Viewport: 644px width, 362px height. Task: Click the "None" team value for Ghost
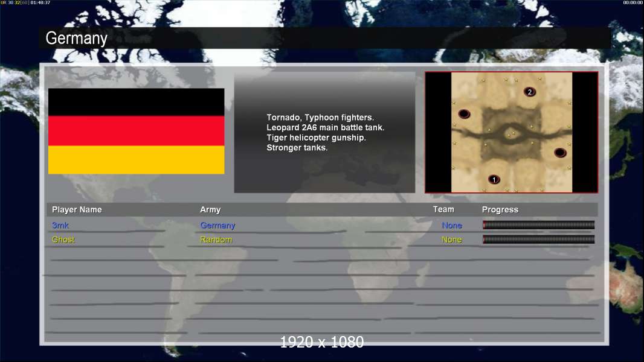pos(452,240)
